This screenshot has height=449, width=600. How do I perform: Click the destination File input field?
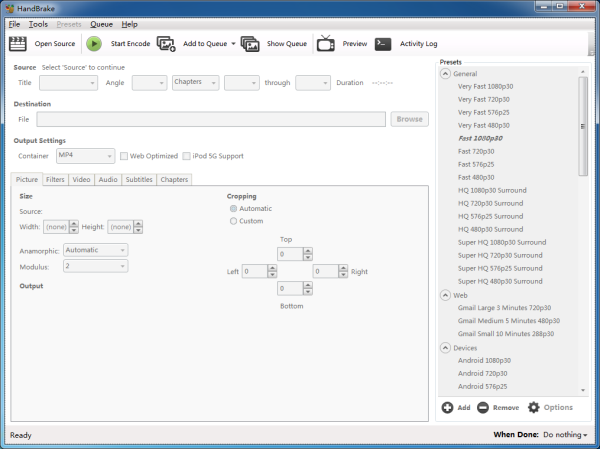(211, 119)
